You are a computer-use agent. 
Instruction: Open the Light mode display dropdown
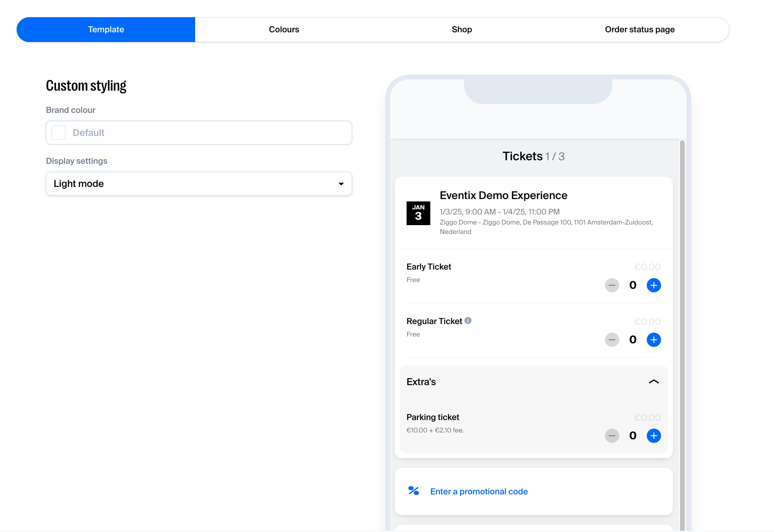198,184
